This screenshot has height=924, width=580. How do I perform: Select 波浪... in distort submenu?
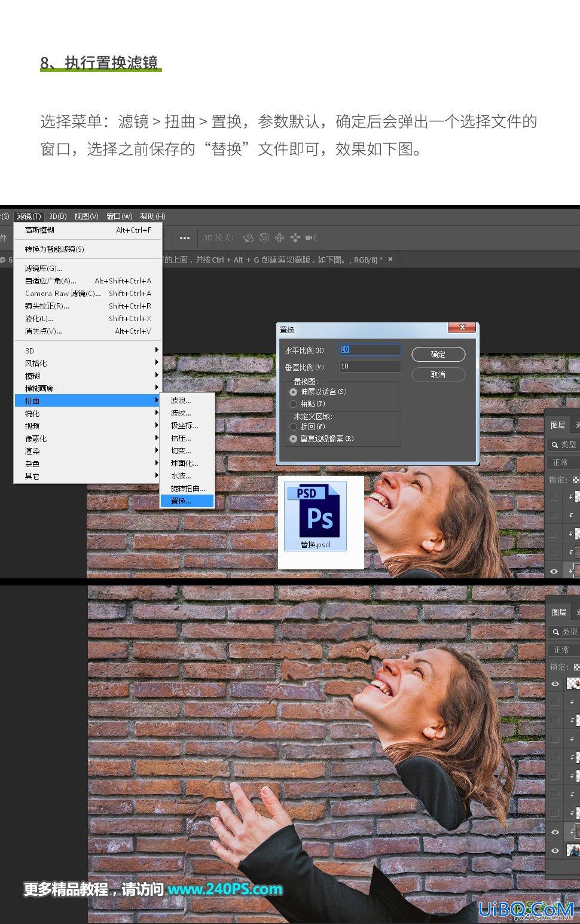pyautogui.click(x=187, y=400)
